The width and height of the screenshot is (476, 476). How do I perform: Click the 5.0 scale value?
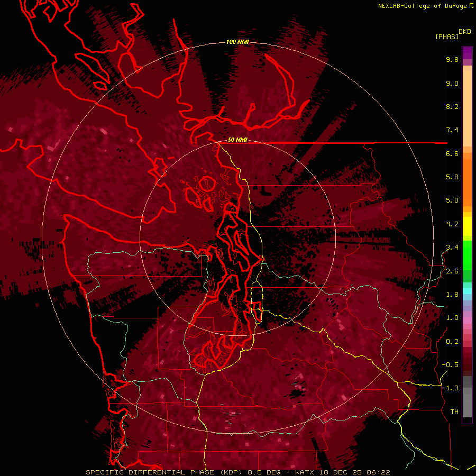[x=452, y=200]
